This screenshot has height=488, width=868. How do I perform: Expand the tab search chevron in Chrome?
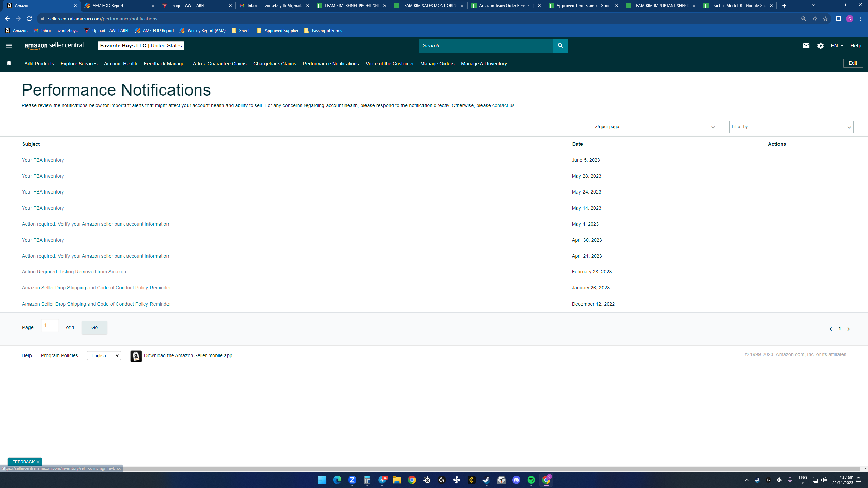813,5
